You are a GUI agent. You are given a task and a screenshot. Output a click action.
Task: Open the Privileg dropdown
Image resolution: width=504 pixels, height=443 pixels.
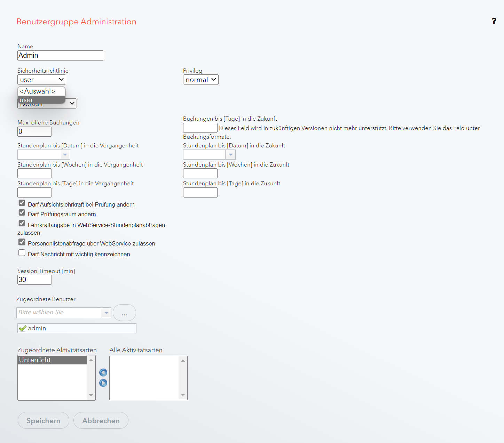click(x=200, y=80)
